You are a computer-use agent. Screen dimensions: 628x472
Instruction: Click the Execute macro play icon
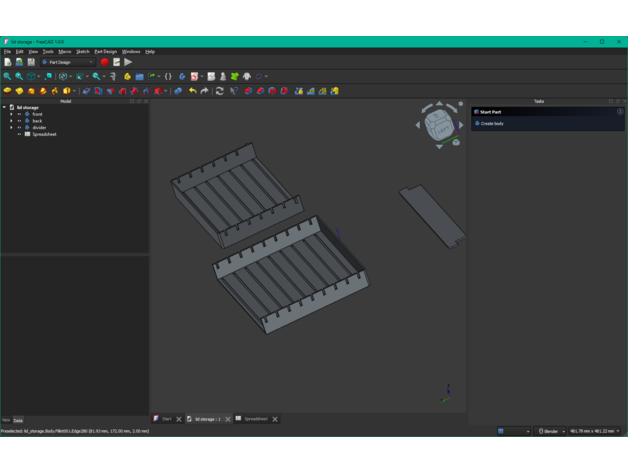point(128,62)
